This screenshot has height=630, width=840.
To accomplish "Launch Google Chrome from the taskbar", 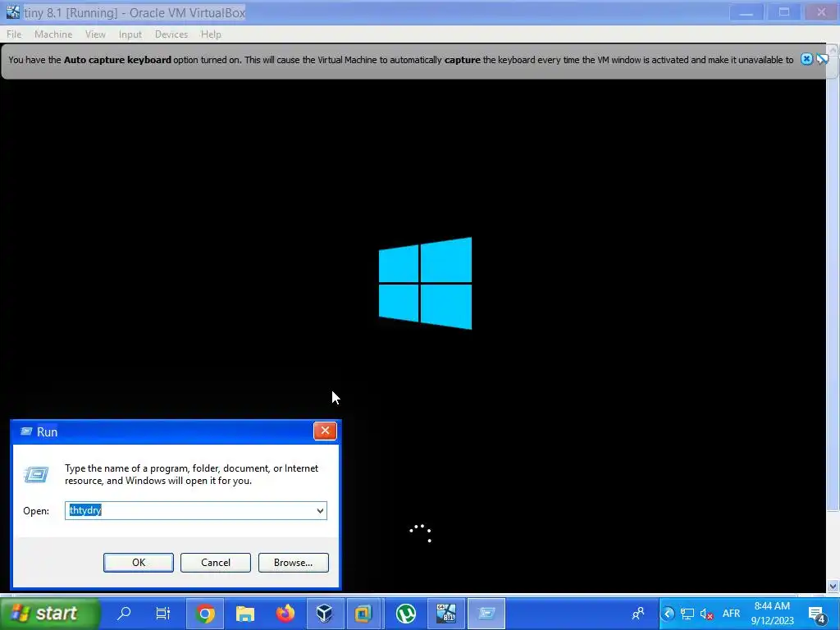I will tap(204, 613).
